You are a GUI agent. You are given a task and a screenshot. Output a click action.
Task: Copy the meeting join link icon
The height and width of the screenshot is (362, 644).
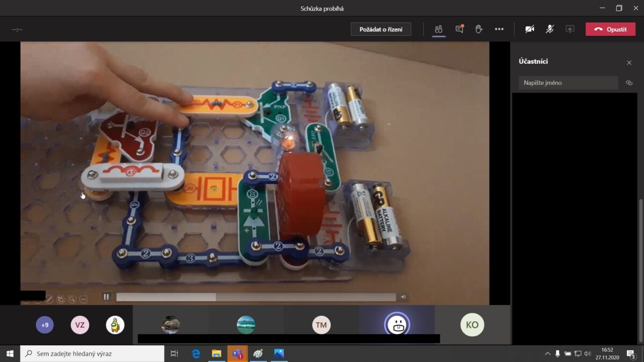click(629, 83)
